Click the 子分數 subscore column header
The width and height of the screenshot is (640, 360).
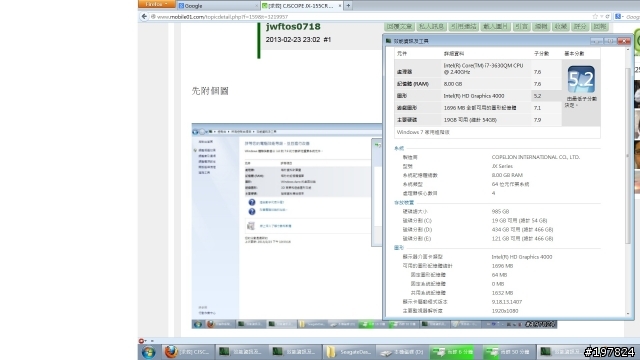pyautogui.click(x=541, y=53)
